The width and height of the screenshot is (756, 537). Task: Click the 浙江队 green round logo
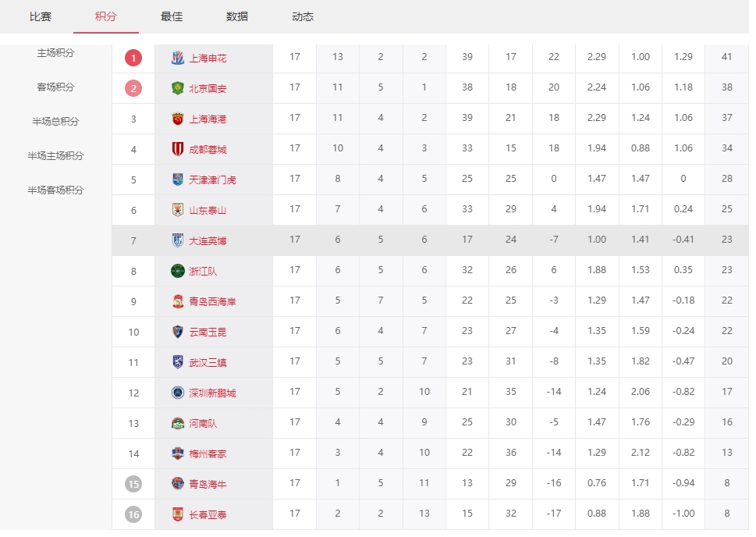tap(178, 271)
